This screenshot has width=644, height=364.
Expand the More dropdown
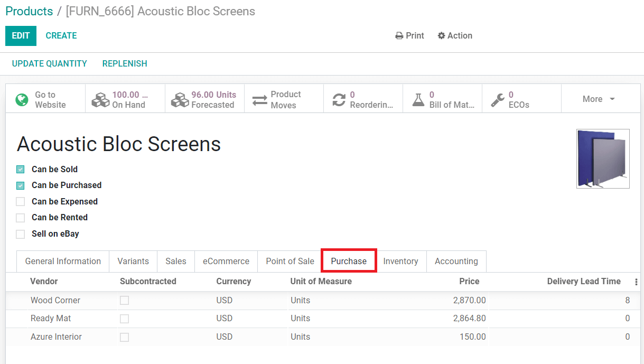click(x=599, y=99)
